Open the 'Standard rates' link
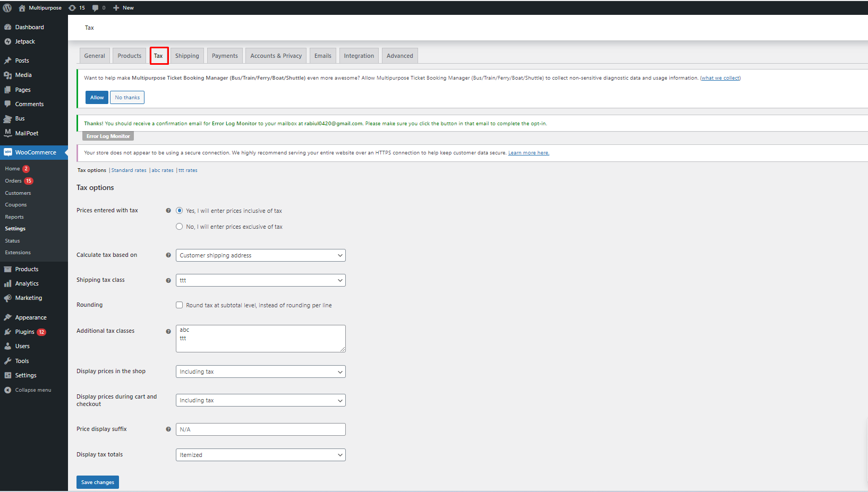 [128, 170]
